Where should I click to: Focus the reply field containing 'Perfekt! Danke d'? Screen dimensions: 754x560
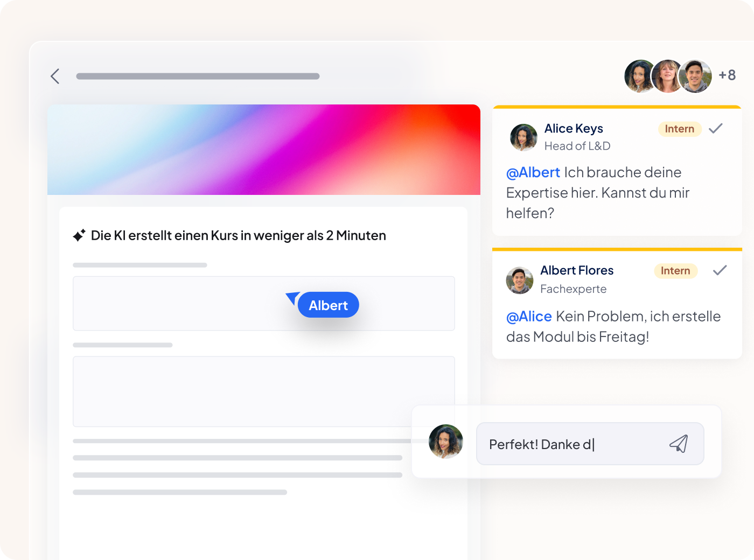tap(590, 444)
